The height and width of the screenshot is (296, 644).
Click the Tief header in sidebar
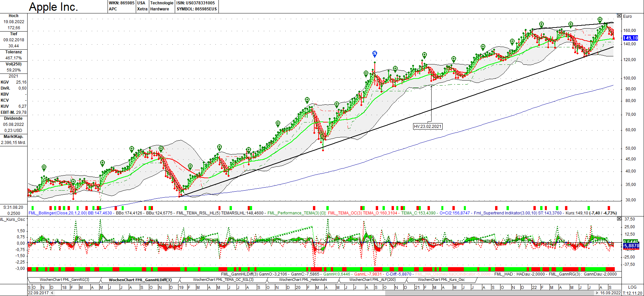coord(13,34)
